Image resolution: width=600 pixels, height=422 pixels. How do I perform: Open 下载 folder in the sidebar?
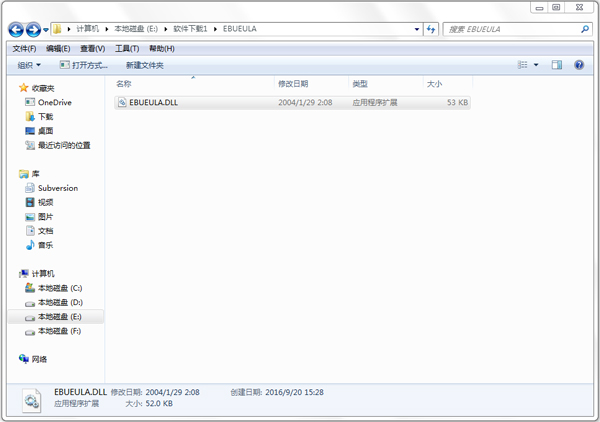pyautogui.click(x=46, y=117)
